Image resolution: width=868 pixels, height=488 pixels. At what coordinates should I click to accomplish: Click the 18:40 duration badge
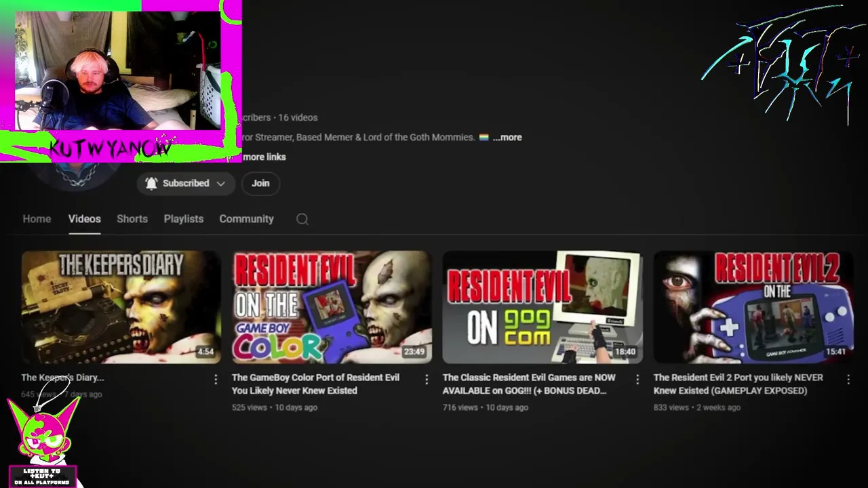pyautogui.click(x=625, y=352)
